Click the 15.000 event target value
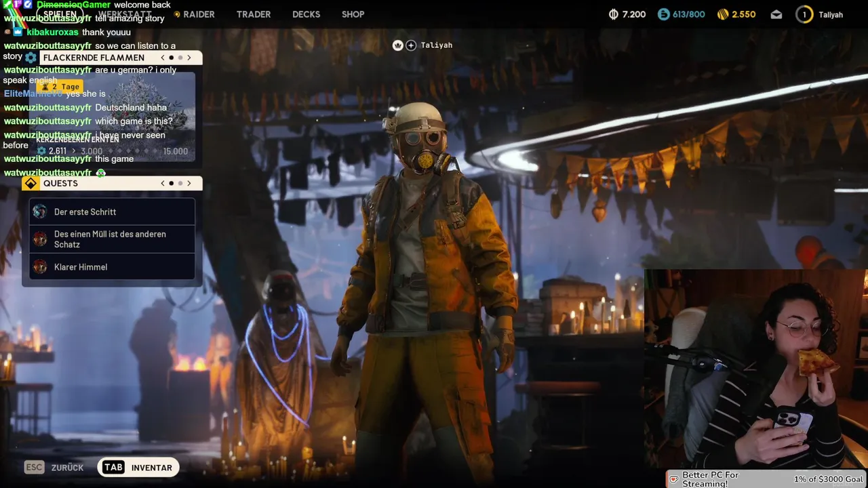Viewport: 868px width, 488px height. [x=175, y=152]
